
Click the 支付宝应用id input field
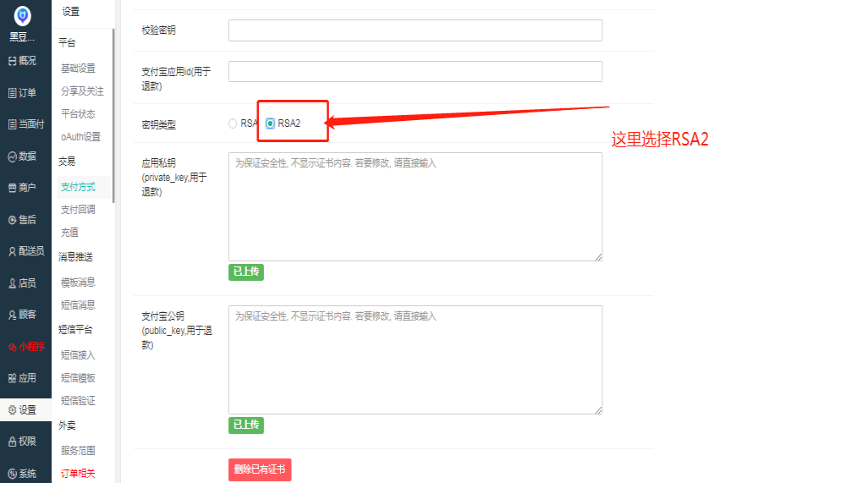415,71
